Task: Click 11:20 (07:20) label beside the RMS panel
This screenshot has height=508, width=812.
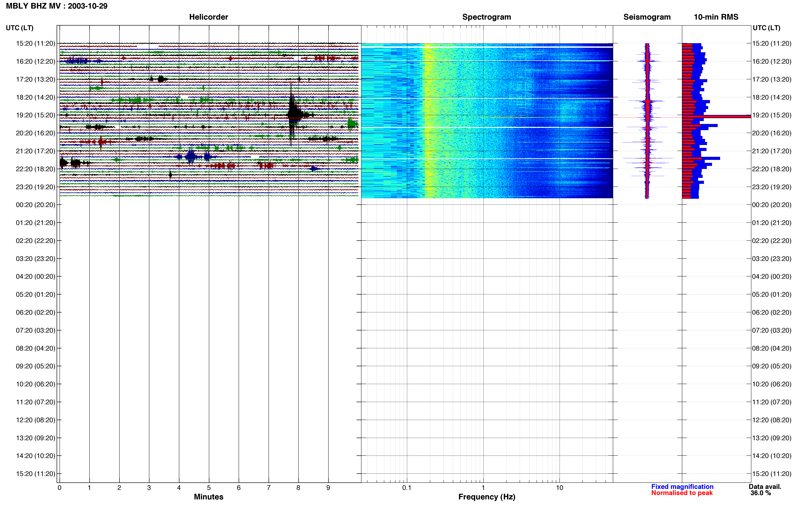Action: (x=772, y=402)
